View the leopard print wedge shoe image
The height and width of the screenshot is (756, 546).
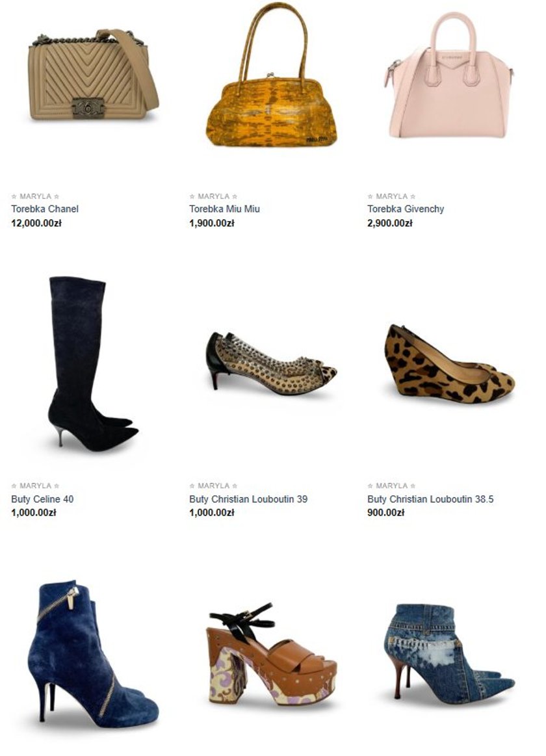pos(450,364)
